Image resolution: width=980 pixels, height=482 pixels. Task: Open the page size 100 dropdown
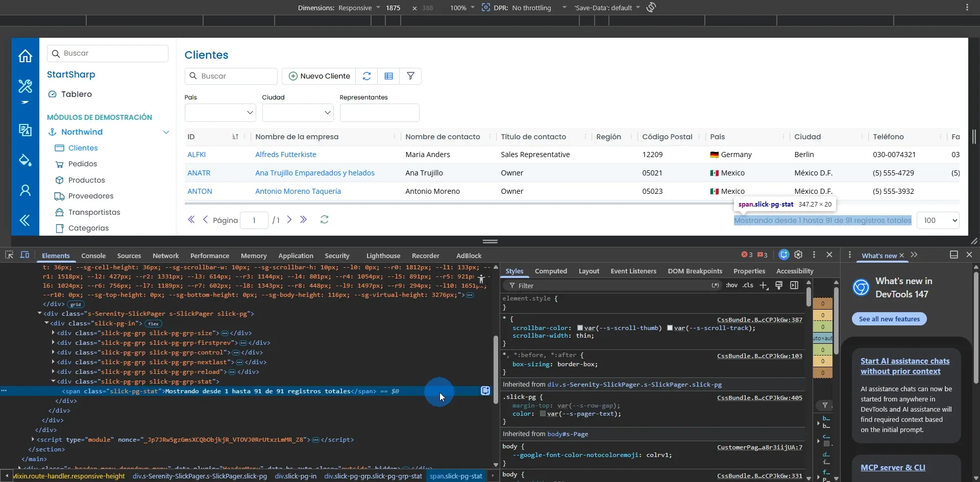tap(938, 220)
